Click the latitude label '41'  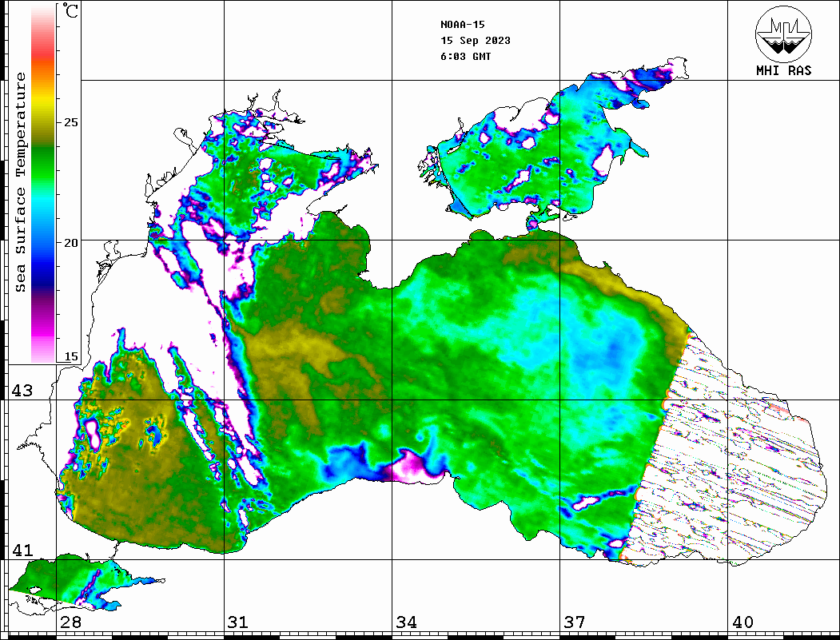coord(22,550)
